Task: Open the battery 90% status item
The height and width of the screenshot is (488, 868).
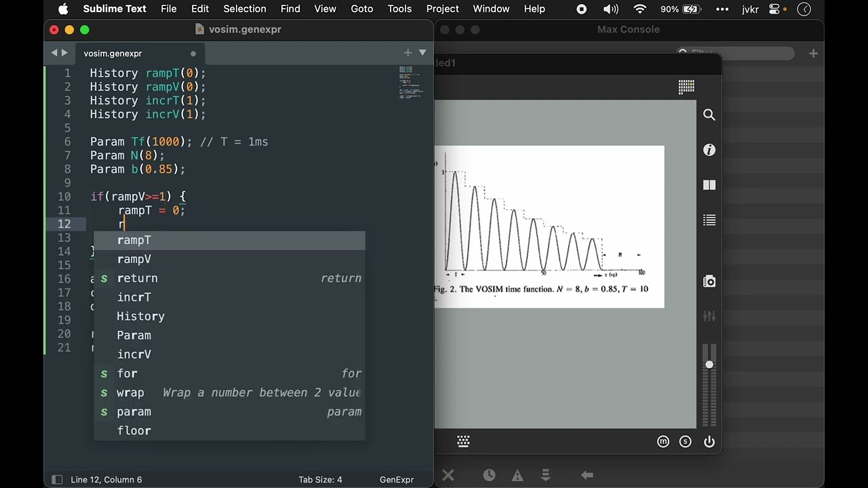Action: pos(681,9)
